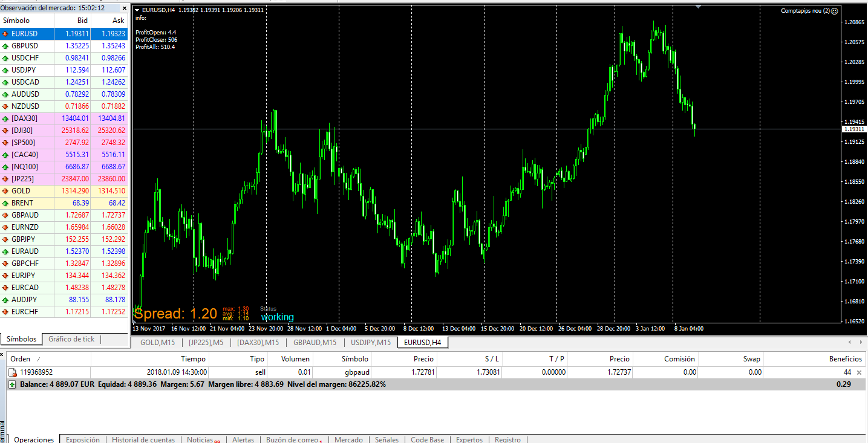Viewport: 868px width, 443px height.
Task: Click the arrow icon beside [JP225]
Action: coord(5,179)
